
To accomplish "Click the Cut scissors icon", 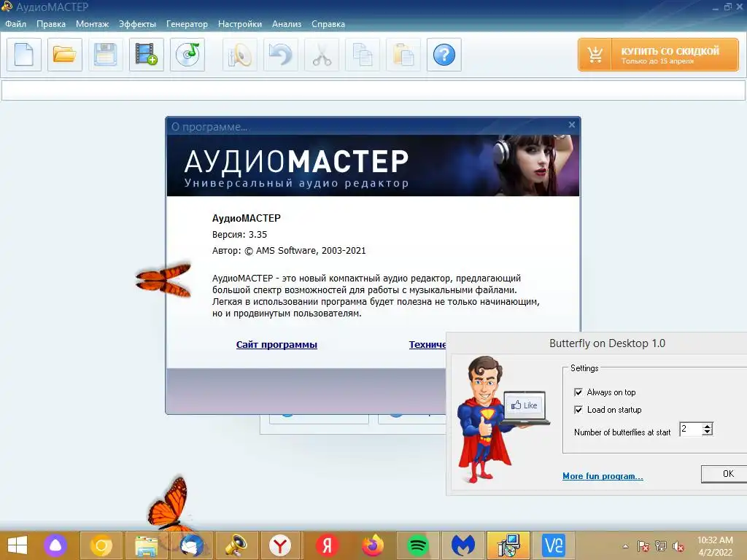I will coord(322,55).
